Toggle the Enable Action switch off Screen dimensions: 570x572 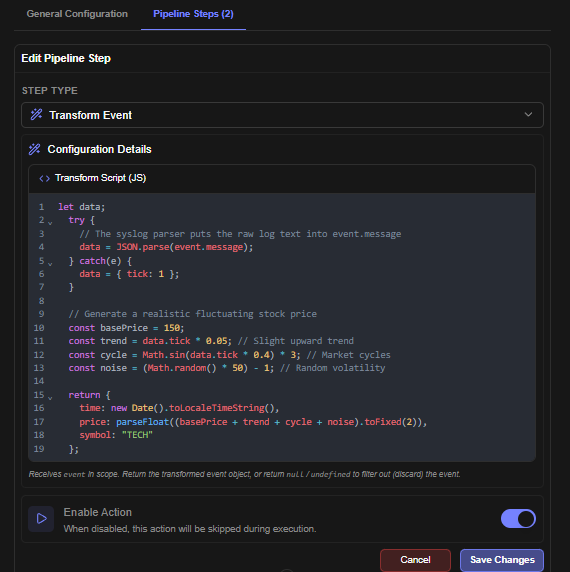[x=518, y=518]
